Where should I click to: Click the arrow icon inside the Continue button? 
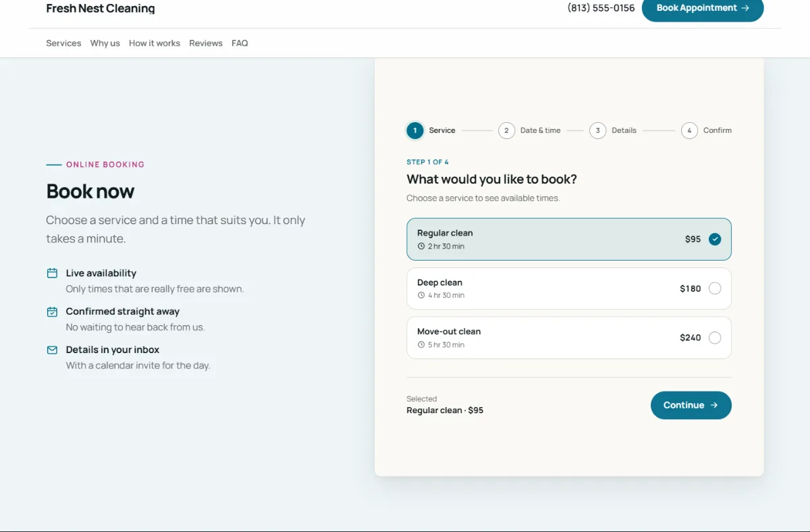click(714, 405)
